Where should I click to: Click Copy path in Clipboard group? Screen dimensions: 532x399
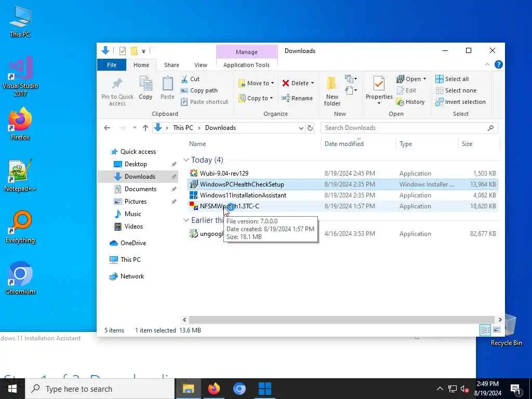199,90
